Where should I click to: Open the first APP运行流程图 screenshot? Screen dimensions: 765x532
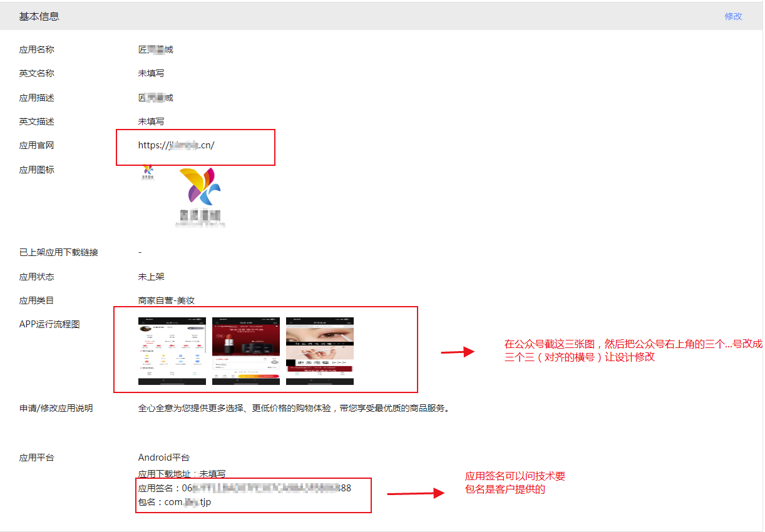[172, 350]
